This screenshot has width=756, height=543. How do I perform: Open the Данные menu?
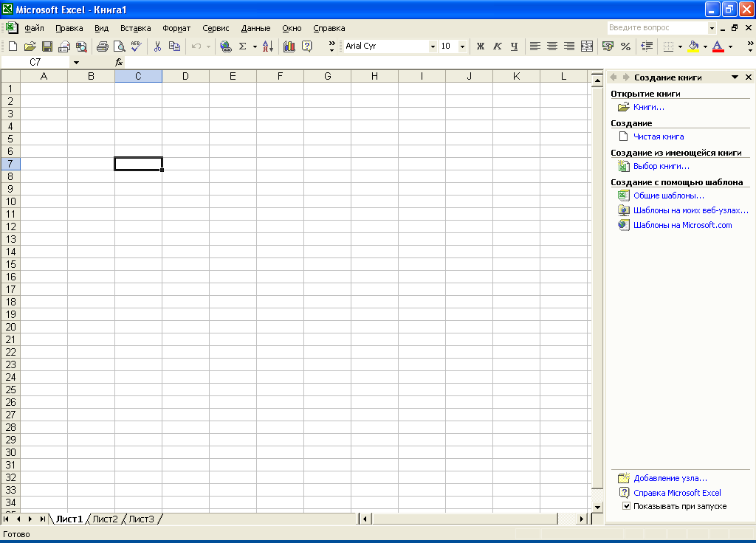tap(255, 28)
